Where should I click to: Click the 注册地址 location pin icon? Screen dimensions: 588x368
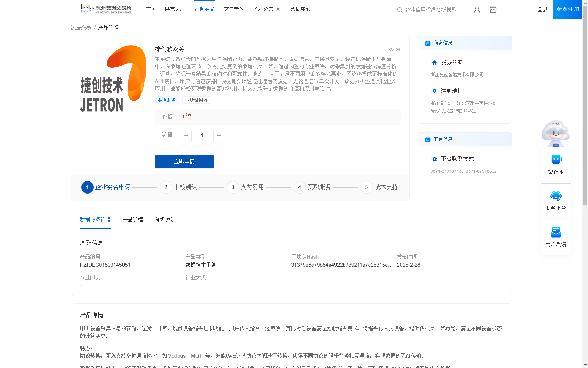[434, 91]
